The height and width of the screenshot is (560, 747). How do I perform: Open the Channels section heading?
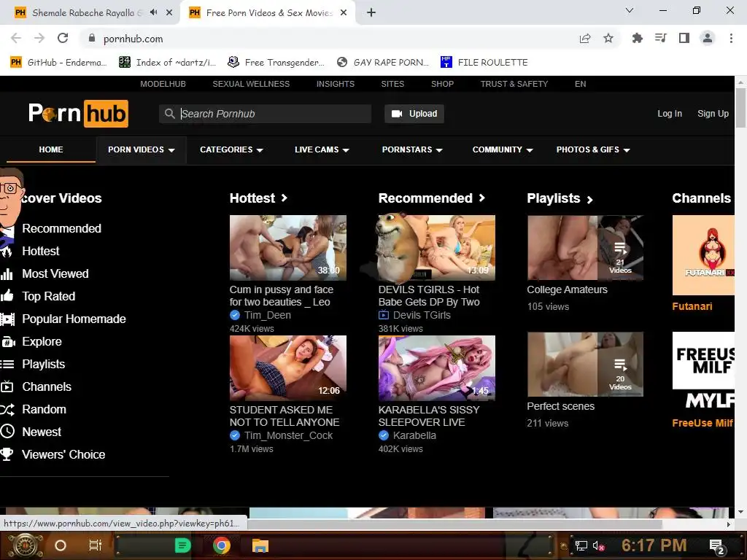coord(701,198)
